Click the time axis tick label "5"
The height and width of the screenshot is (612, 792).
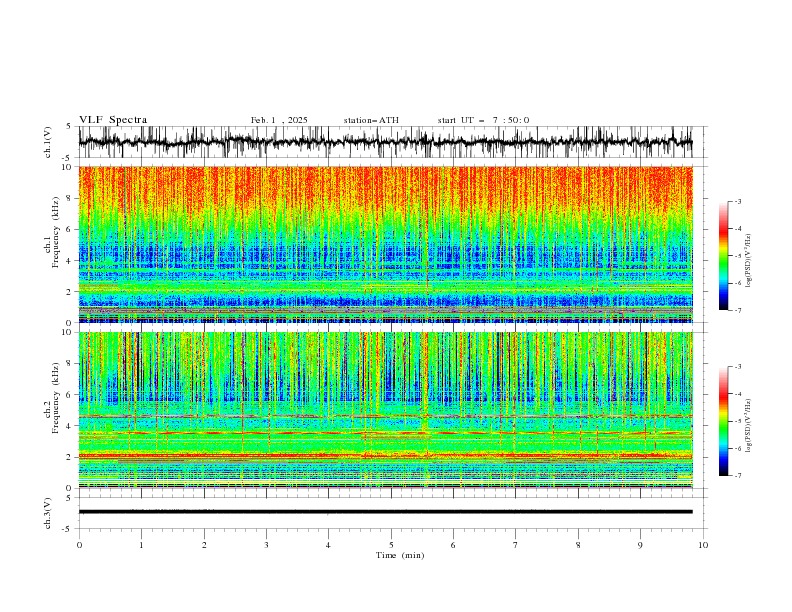coord(391,545)
